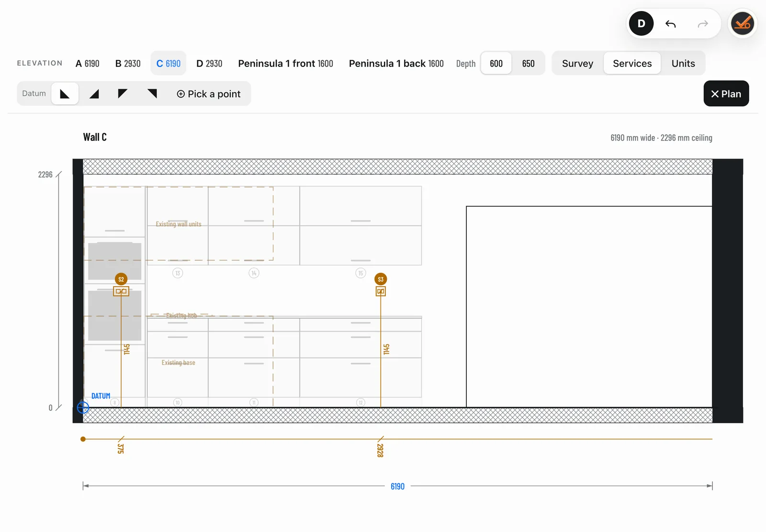Click the redo arrow icon
This screenshot has width=766, height=532.
click(702, 24)
